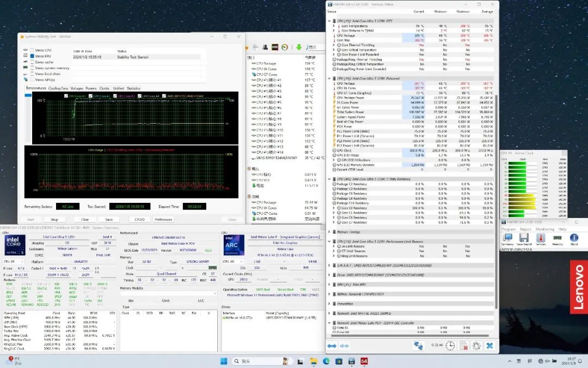Open the Monitoring menu in HWiNFO
This screenshot has width=588, height=368.
tap(545, 229)
